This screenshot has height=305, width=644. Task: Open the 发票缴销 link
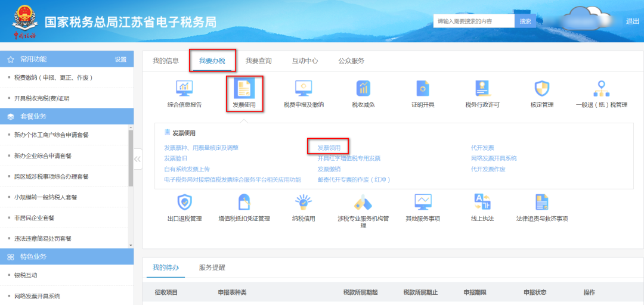tap(329, 169)
